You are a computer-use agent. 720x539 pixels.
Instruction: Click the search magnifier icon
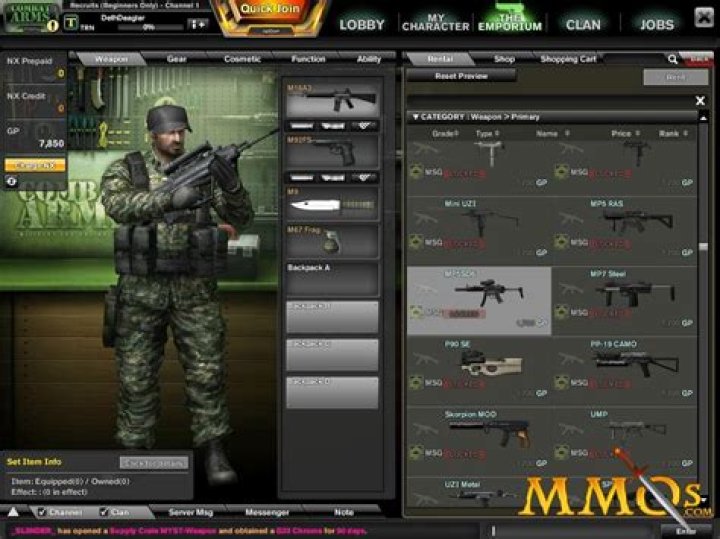pos(11,181)
